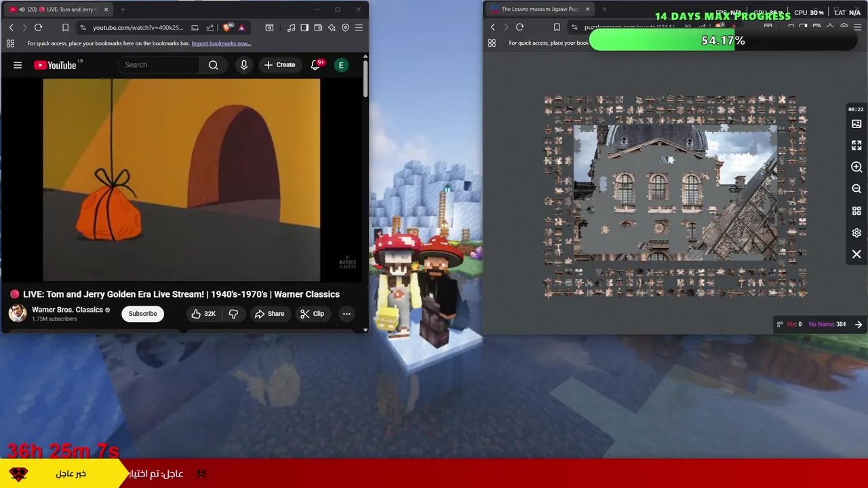Click the 54.17% green progress bar
The width and height of the screenshot is (868, 488).
click(723, 41)
